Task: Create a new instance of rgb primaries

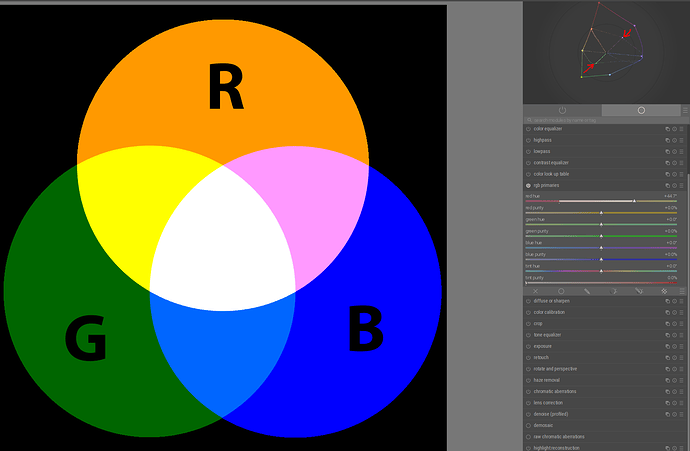Action: pos(667,186)
